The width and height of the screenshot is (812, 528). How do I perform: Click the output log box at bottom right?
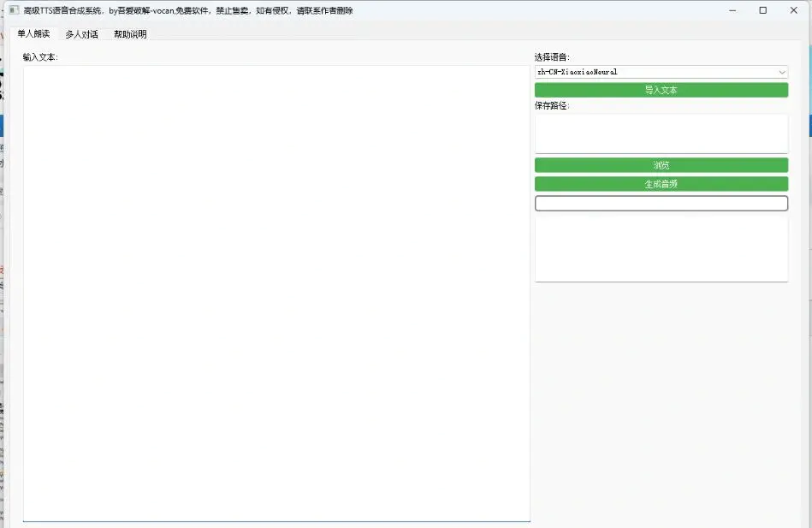point(661,248)
